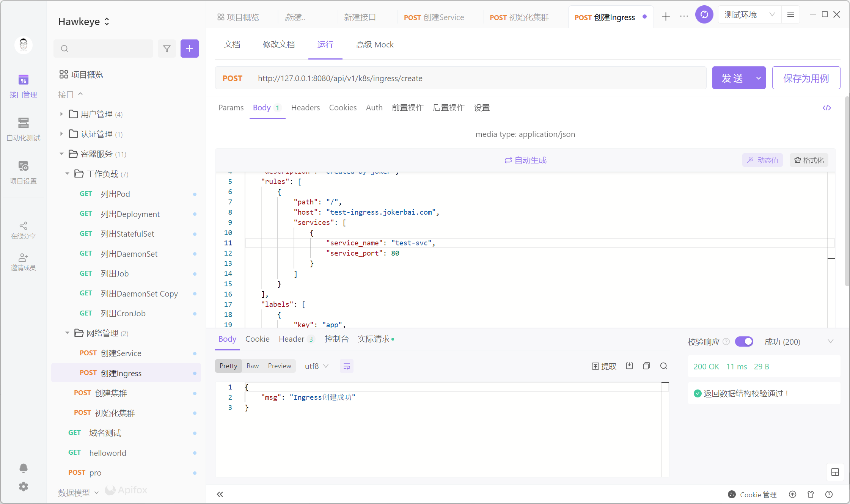Open the Headers request tab

tap(305, 108)
